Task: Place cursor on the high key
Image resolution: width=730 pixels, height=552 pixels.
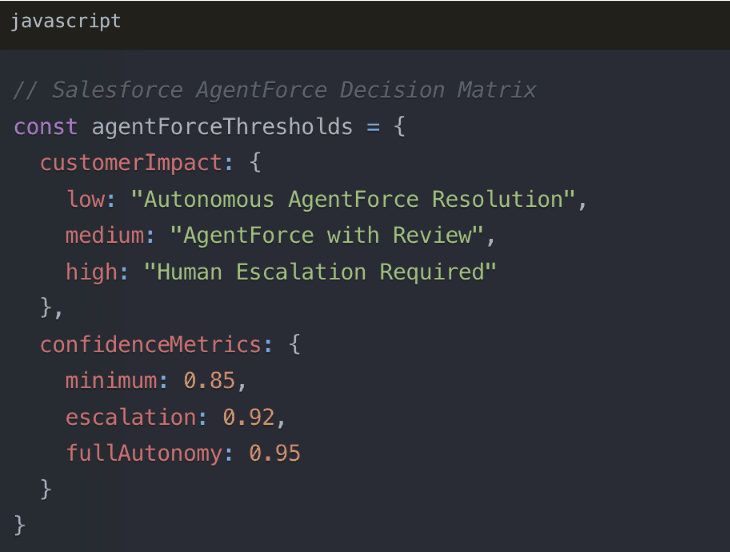Action: [91, 272]
